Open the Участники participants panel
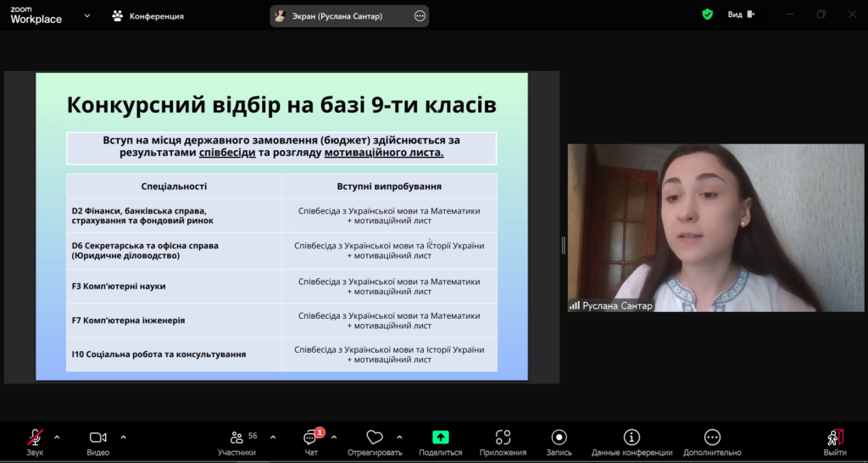This screenshot has width=868, height=463. coord(237,442)
